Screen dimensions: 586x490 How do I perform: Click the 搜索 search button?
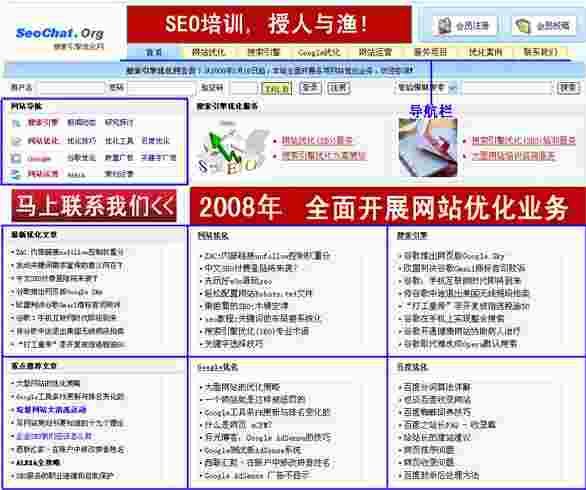569,88
